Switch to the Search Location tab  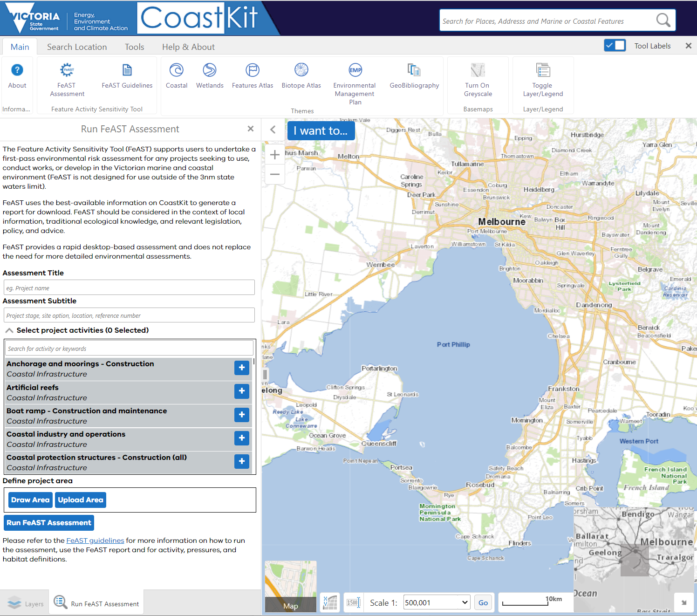point(77,47)
